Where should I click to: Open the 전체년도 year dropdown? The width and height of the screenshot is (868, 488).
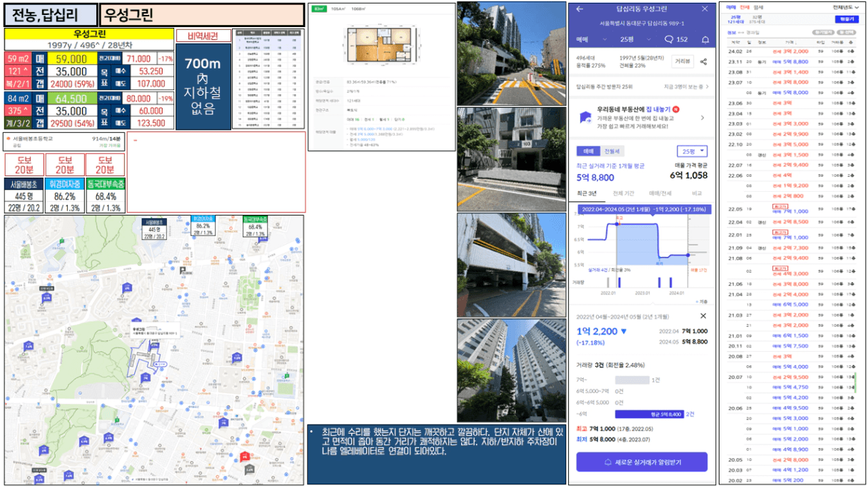point(846,7)
